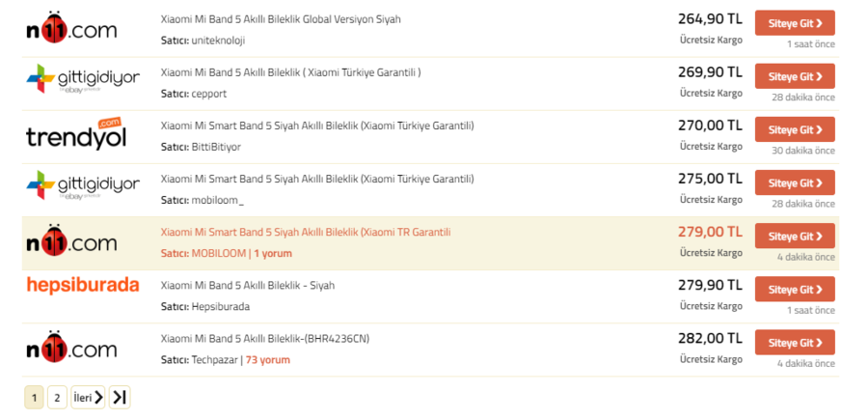Click Siteye Git for 264,90 TL offer
This screenshot has height=420, width=868.
[795, 23]
